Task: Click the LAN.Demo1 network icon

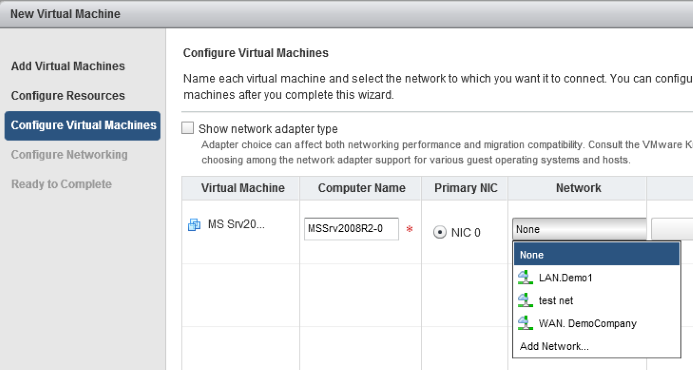Action: pos(525,278)
